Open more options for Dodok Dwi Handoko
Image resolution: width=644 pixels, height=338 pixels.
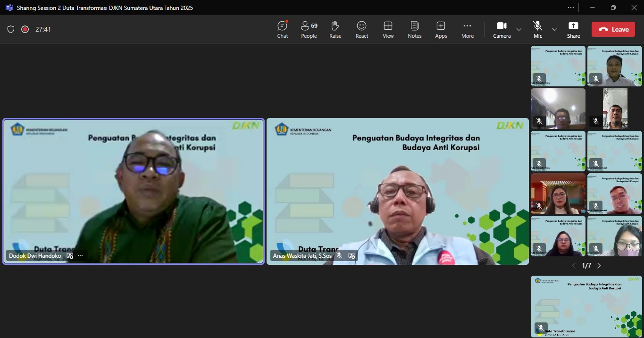click(x=80, y=256)
